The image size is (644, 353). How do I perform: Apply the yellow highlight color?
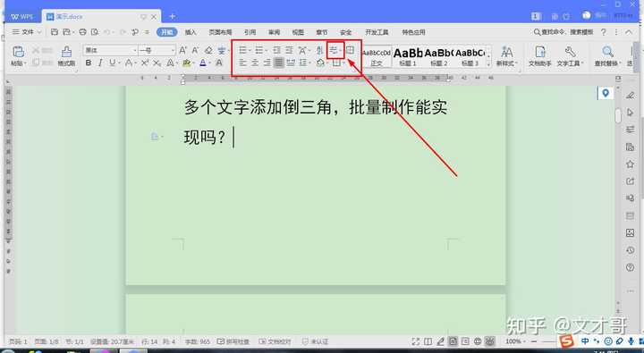coord(187,63)
